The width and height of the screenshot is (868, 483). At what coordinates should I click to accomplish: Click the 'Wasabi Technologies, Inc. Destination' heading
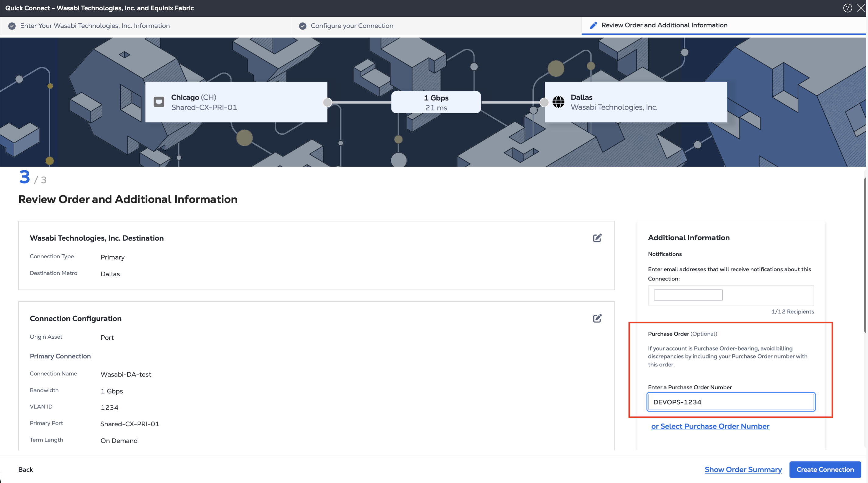(x=97, y=238)
